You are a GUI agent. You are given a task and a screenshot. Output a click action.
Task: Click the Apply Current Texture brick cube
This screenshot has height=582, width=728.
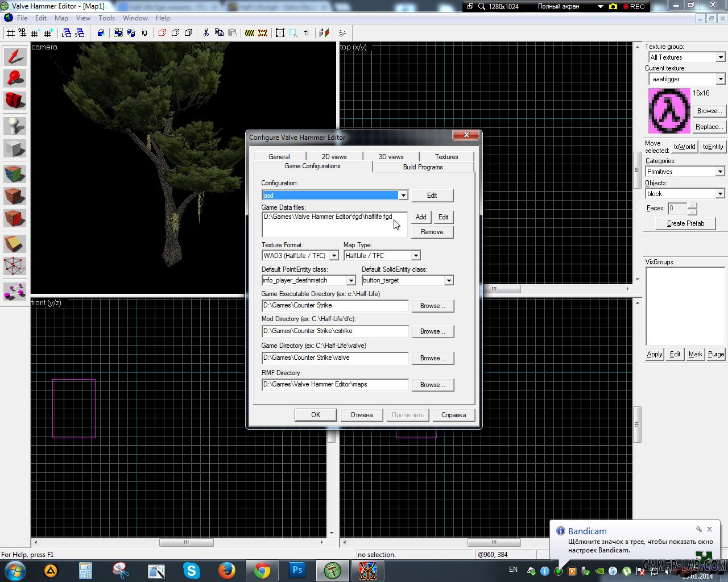[15, 196]
